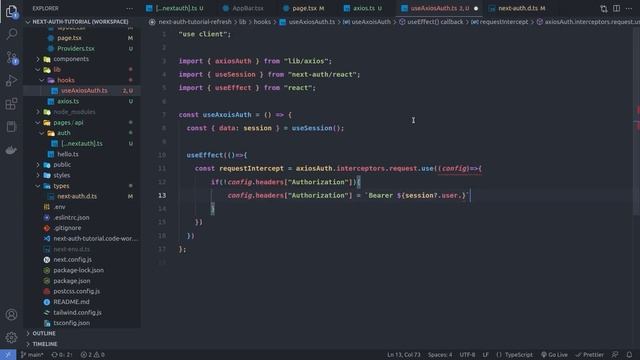Screen dimensions: 640x360
Task: Open the Accounts menu icon
Action: coord(11,315)
